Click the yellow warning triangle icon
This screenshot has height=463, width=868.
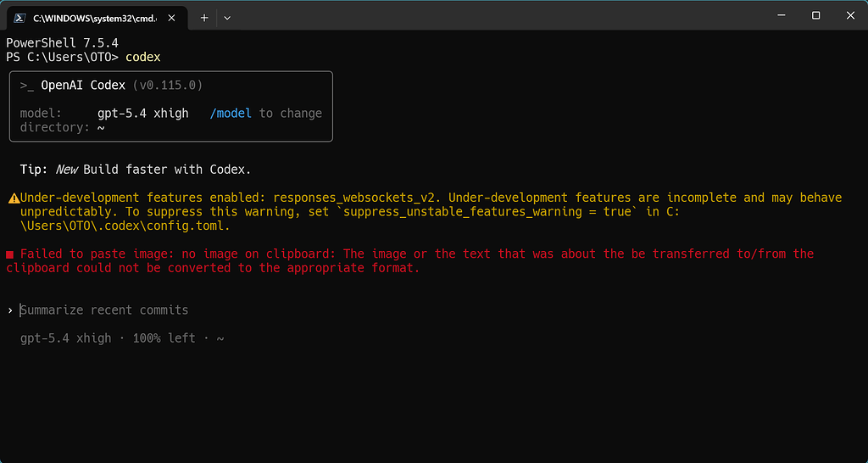[x=14, y=198]
